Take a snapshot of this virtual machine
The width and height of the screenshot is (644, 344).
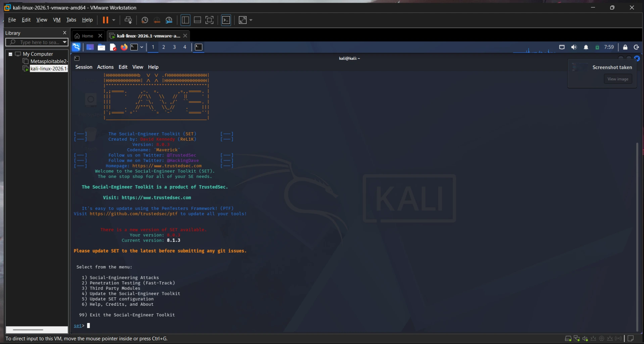145,20
